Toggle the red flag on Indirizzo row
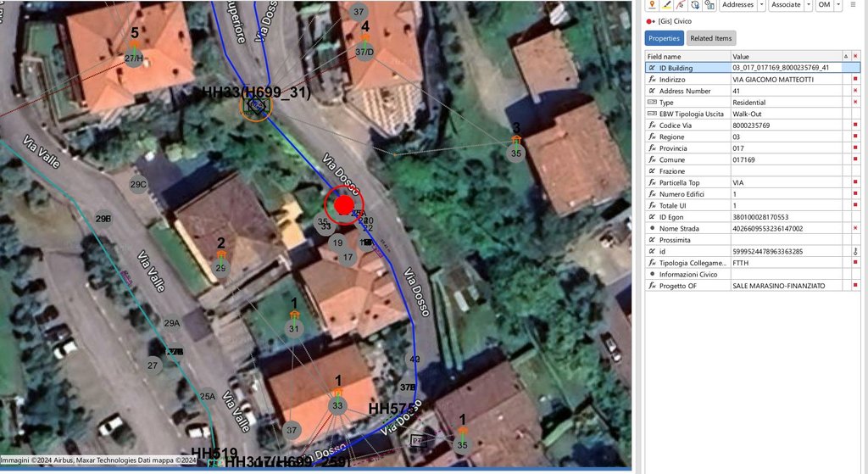Image resolution: width=868 pixels, height=474 pixels. tap(855, 79)
